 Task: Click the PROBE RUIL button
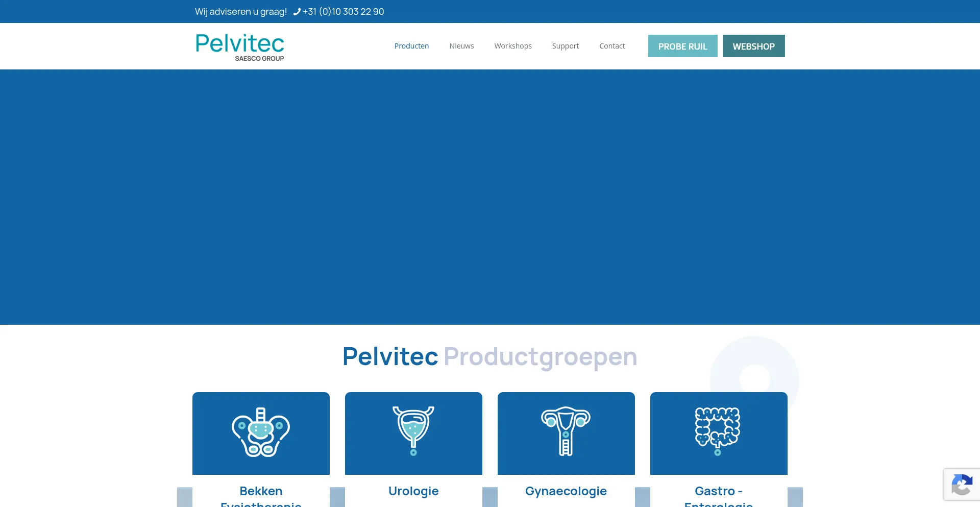click(683, 46)
